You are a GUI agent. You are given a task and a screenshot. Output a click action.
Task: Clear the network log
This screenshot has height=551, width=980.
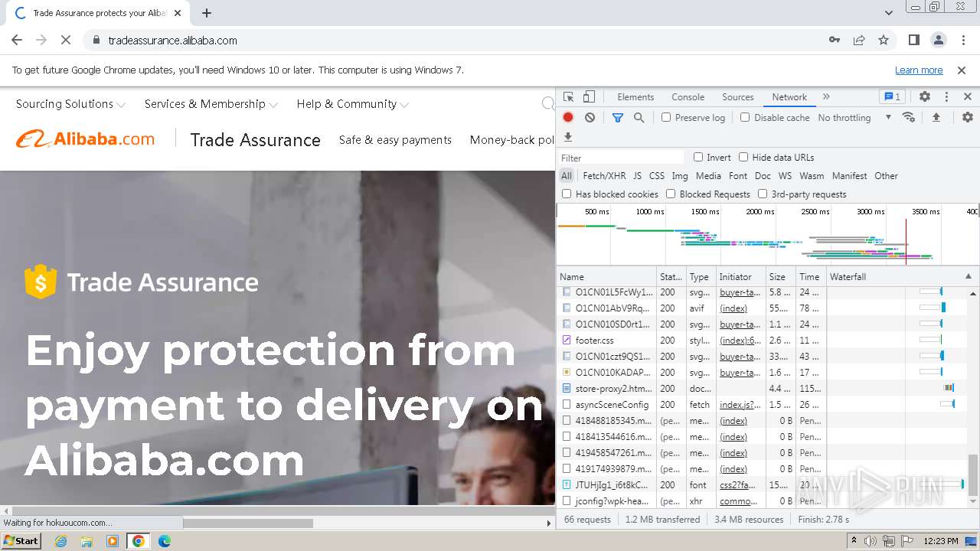pyautogui.click(x=590, y=117)
